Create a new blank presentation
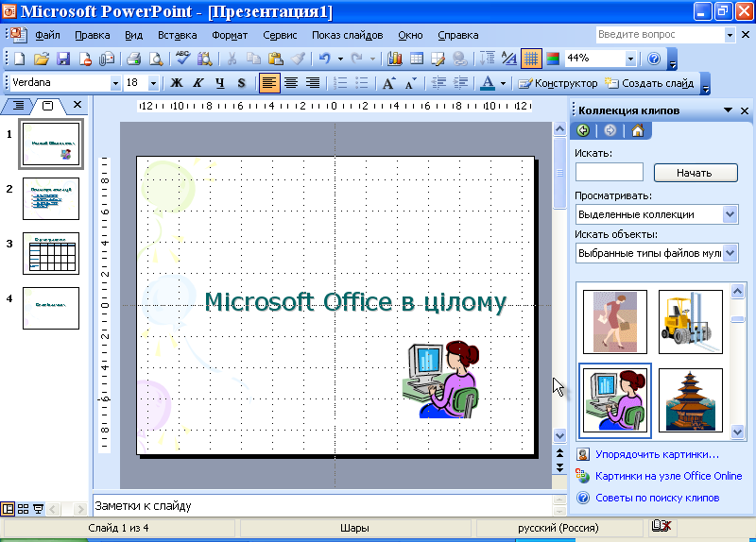The height and width of the screenshot is (542, 756). pyautogui.click(x=19, y=59)
